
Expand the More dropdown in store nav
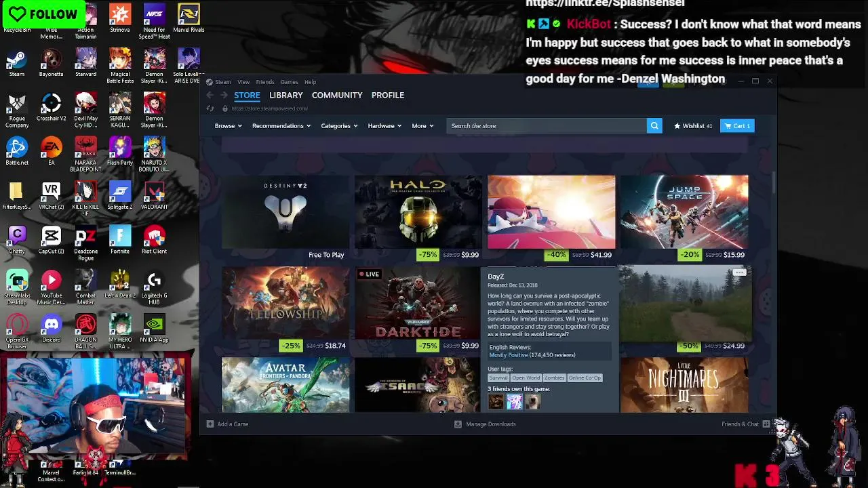point(422,125)
